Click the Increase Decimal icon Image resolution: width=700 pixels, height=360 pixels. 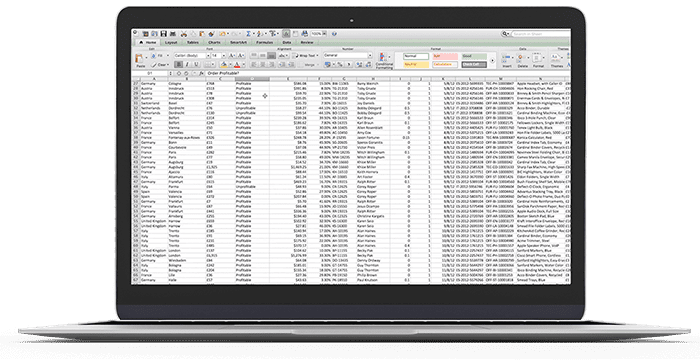359,65
